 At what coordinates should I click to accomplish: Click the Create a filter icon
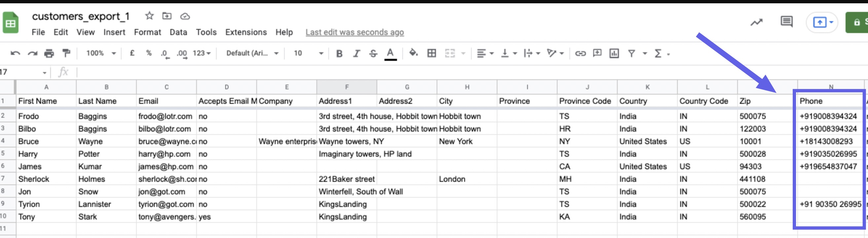point(632,53)
